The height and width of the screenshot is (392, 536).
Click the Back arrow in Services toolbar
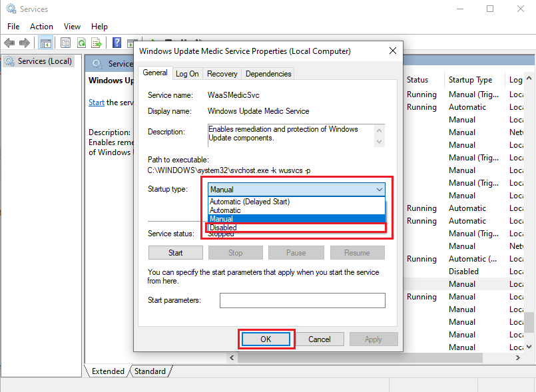(x=9, y=43)
